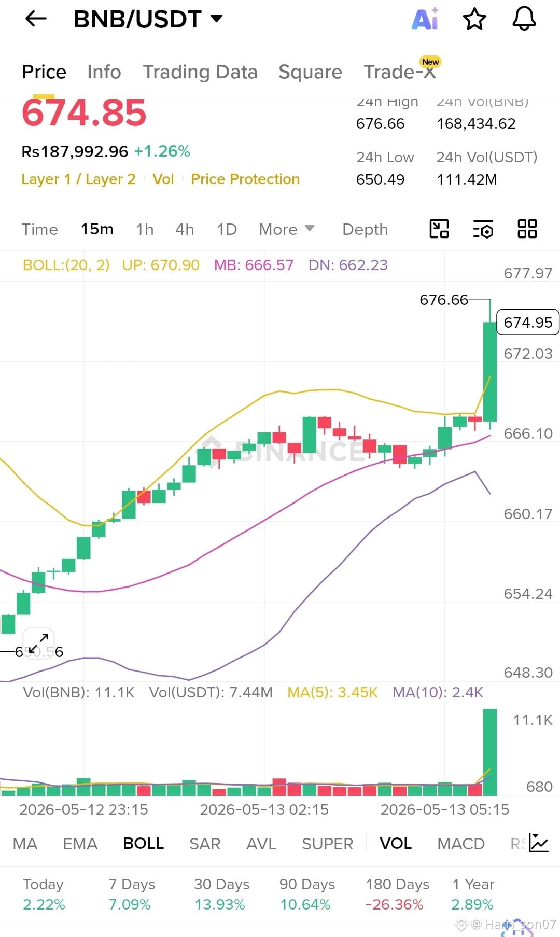Screen dimensions: 560x937
Task: Tap the 676.66 high marker on chart
Action: point(443,300)
